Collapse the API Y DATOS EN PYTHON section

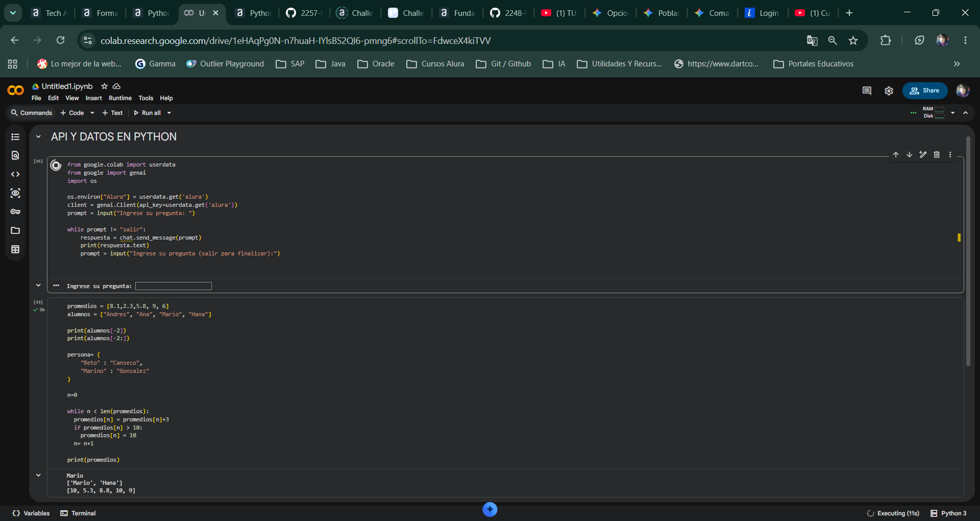point(38,137)
